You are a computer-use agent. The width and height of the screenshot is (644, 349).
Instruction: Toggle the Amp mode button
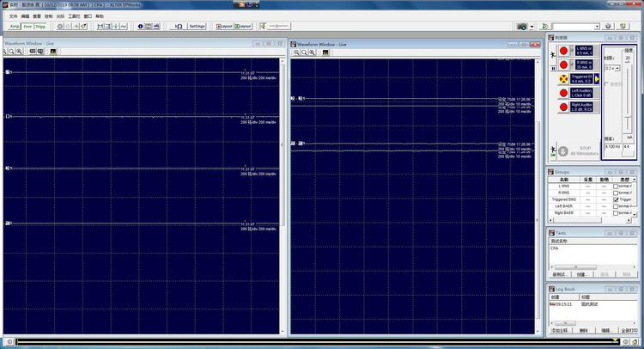tap(15, 27)
